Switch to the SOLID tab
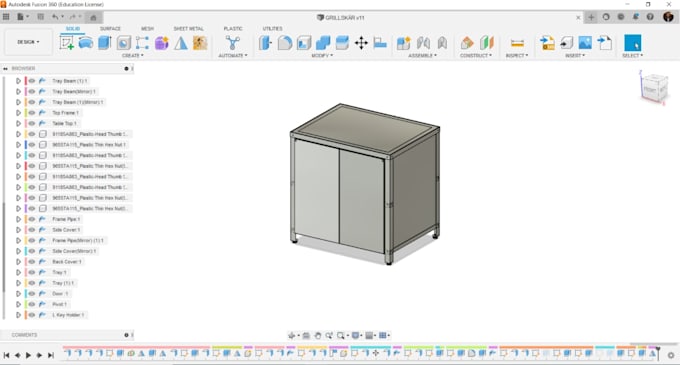This screenshot has width=680, height=365. (x=73, y=29)
